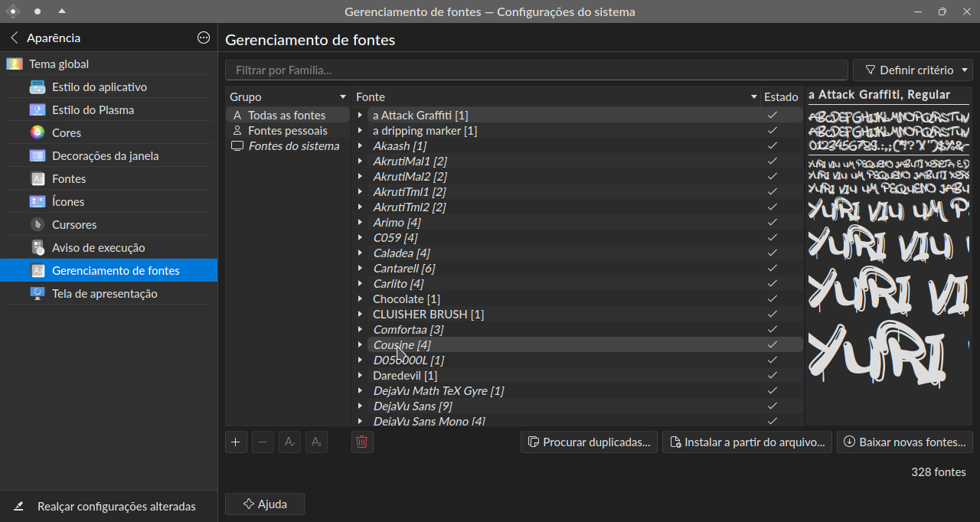This screenshot has width=980, height=522.
Task: Click the keep-above arrow icon in titlebar
Action: coord(62,11)
